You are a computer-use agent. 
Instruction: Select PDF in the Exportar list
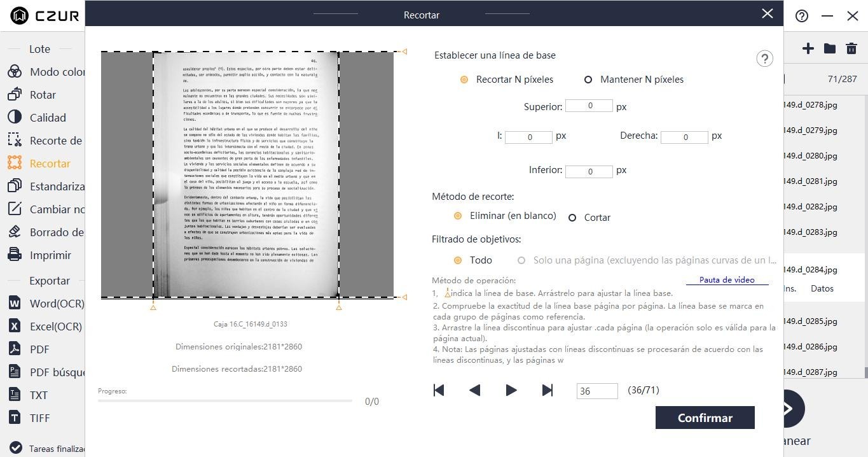pos(39,349)
